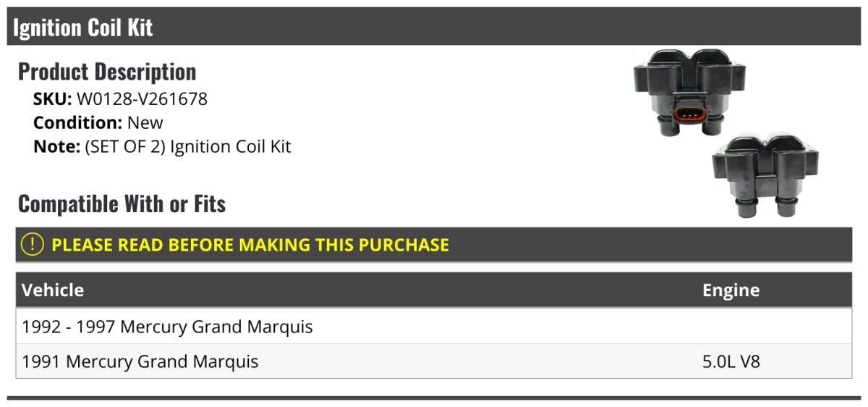Click the Vehicle column header

click(53, 290)
